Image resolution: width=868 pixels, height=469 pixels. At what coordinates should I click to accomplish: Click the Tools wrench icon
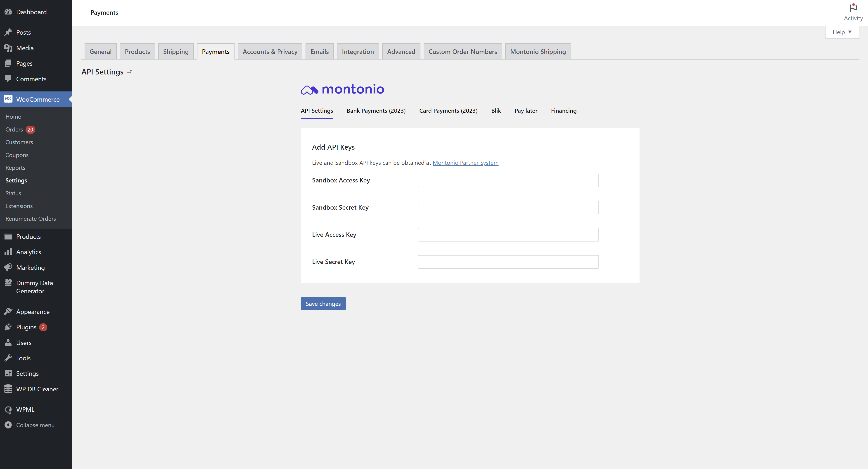point(8,358)
